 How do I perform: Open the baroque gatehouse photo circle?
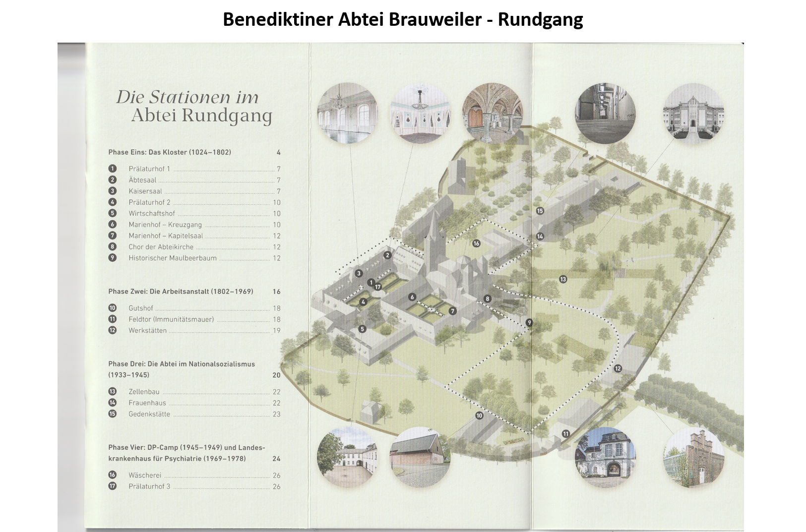coord(605,457)
